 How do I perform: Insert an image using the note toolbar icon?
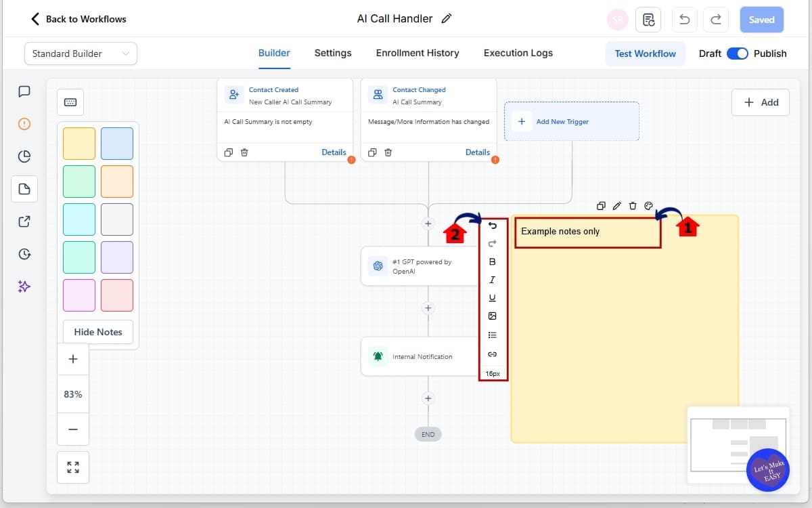tap(493, 316)
